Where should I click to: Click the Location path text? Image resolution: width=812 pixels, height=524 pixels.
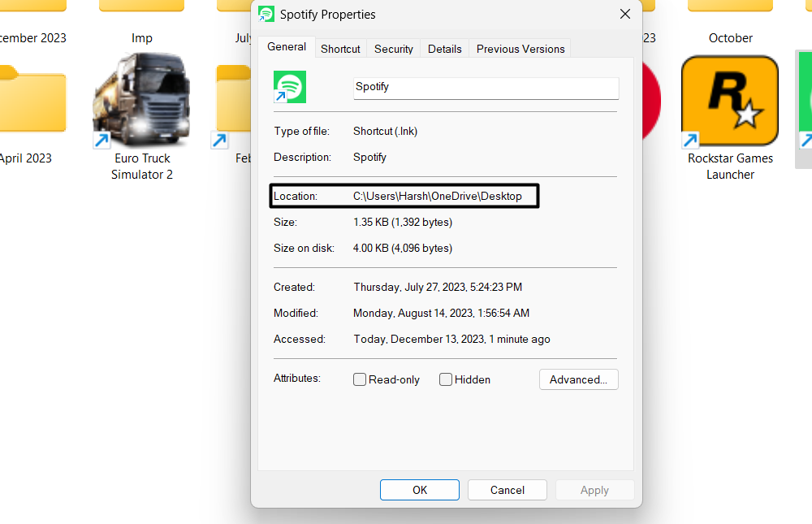[x=438, y=196]
